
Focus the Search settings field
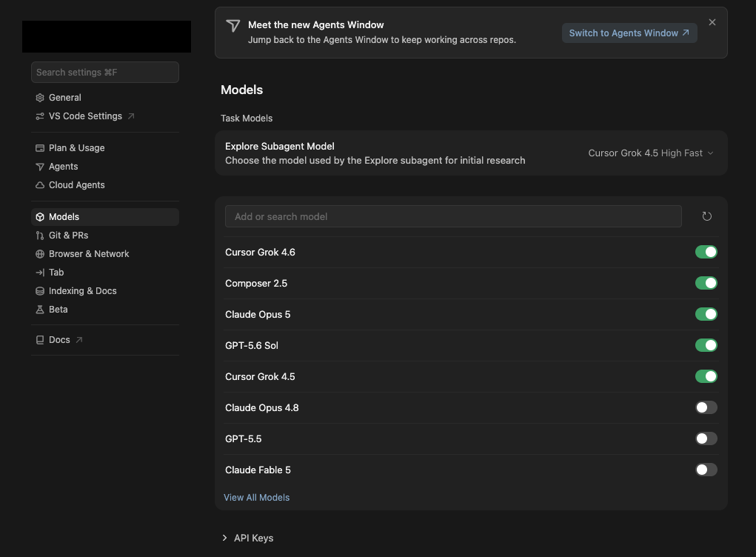[x=105, y=73]
